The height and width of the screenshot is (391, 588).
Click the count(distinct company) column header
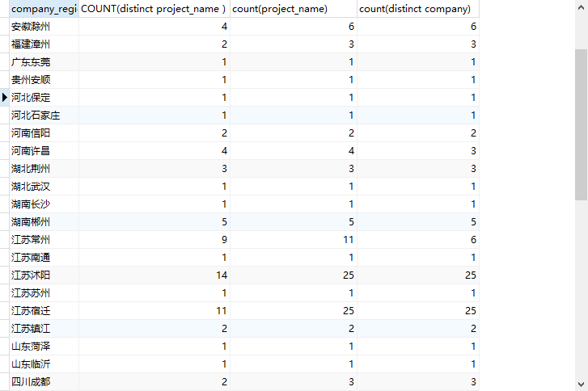[x=418, y=9]
